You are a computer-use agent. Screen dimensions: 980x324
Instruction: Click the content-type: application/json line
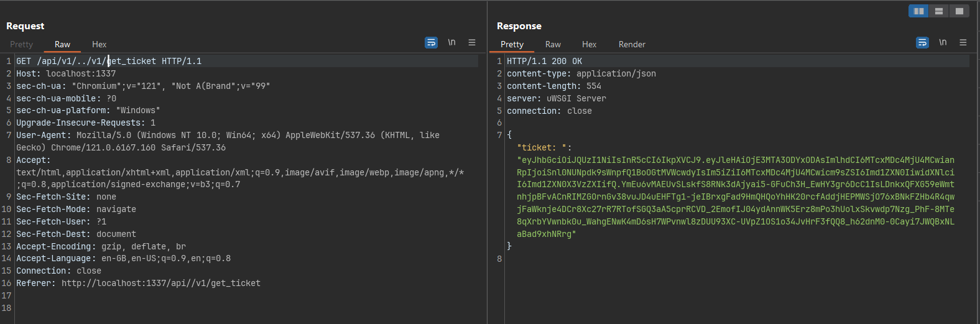click(x=581, y=73)
